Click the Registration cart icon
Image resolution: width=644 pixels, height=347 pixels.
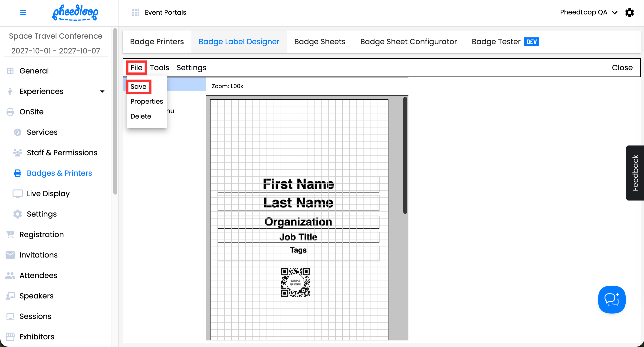coord(10,234)
